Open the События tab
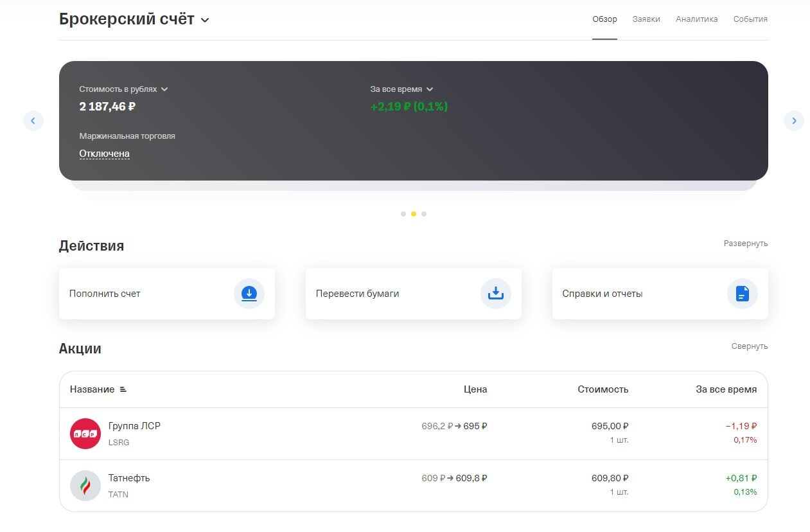The height and width of the screenshot is (532, 810). pos(750,19)
